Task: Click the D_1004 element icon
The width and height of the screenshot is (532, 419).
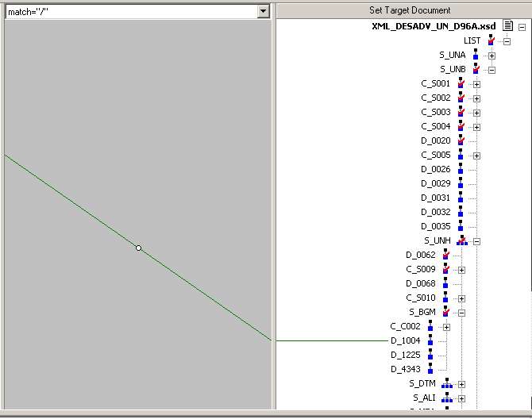Action: coord(430,340)
